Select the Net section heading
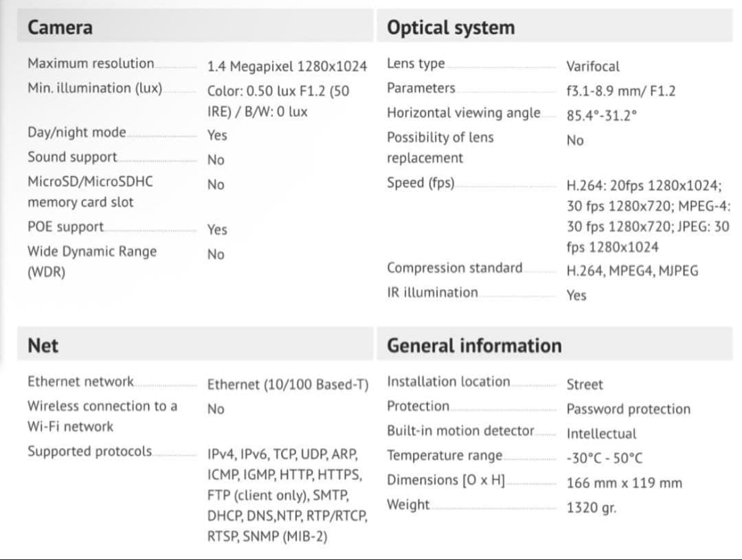This screenshot has width=742, height=560. 43,346
